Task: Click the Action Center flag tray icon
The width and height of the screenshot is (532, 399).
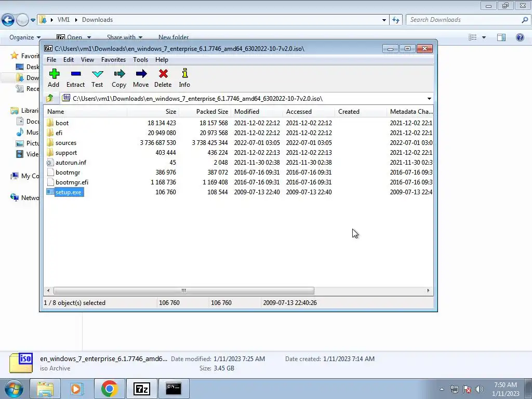Action: tap(467, 389)
